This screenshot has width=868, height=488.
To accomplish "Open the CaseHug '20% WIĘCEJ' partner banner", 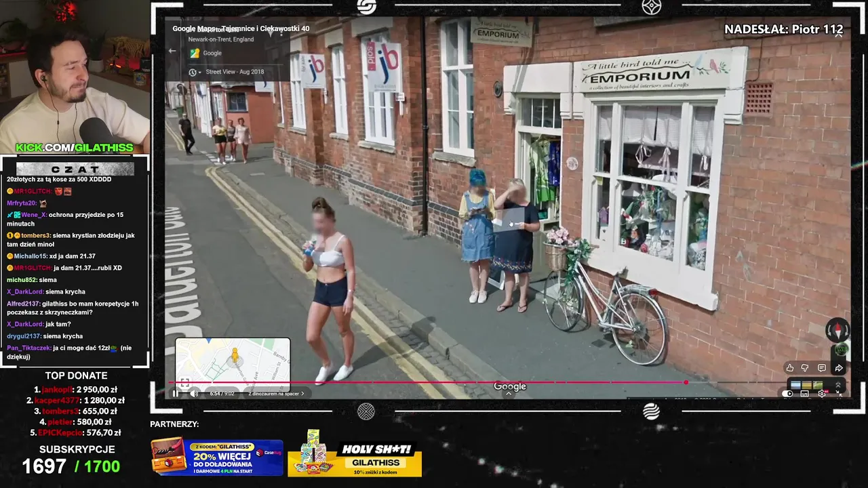I will click(x=217, y=457).
